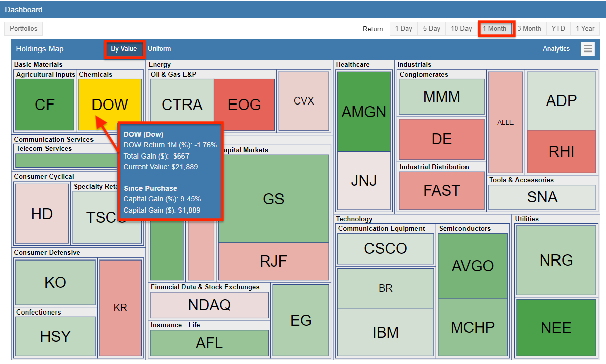
Task: Click the Oil & Gas E&P label
Action: click(x=173, y=75)
